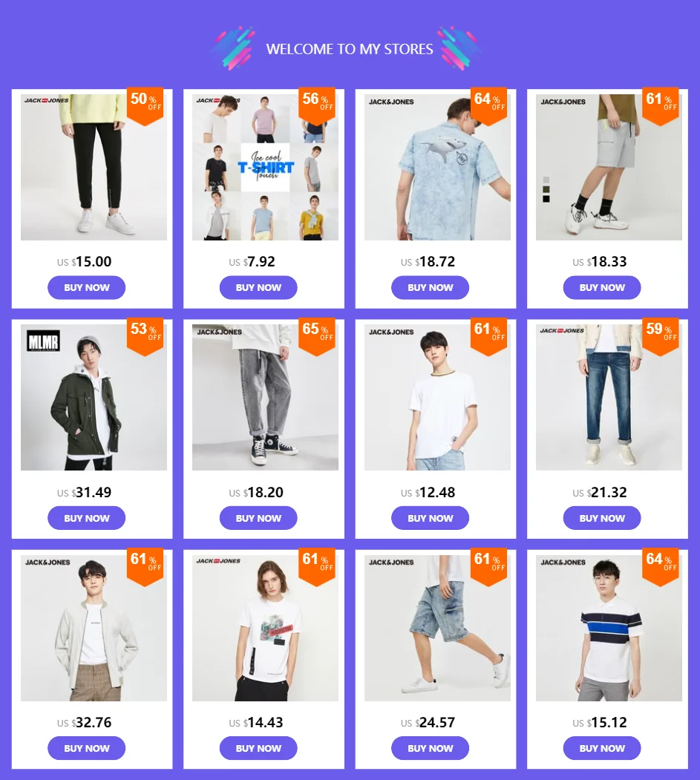Screen dimensions: 700x780
Task: Open the shark print denim shirt image
Action: (437, 167)
